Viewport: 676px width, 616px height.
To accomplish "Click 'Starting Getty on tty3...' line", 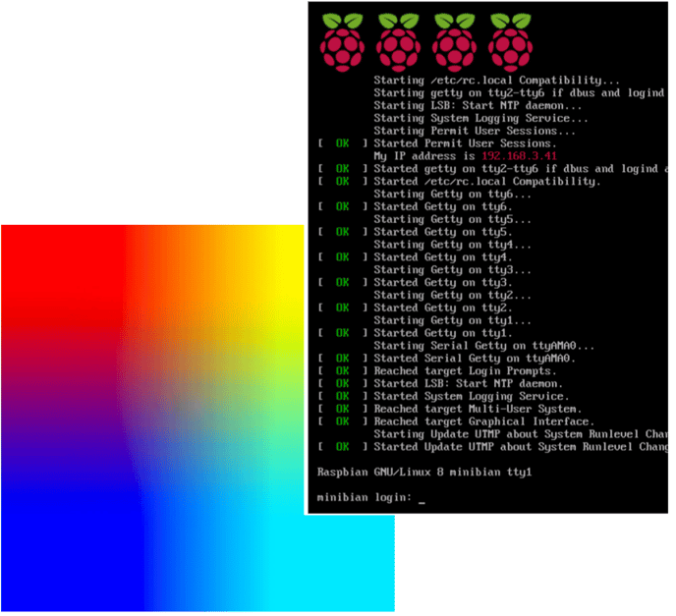I will click(452, 270).
